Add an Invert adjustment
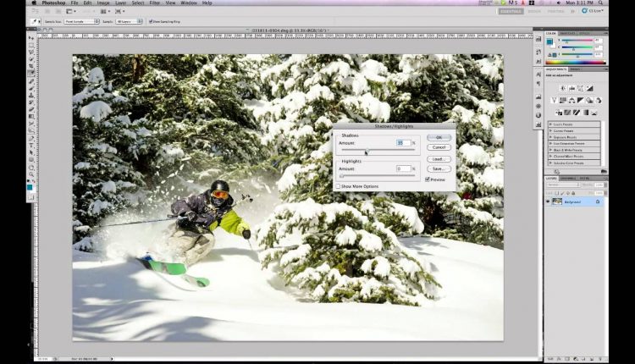Image resolution: width=635 pixels, height=364 pixels. tap(559, 113)
